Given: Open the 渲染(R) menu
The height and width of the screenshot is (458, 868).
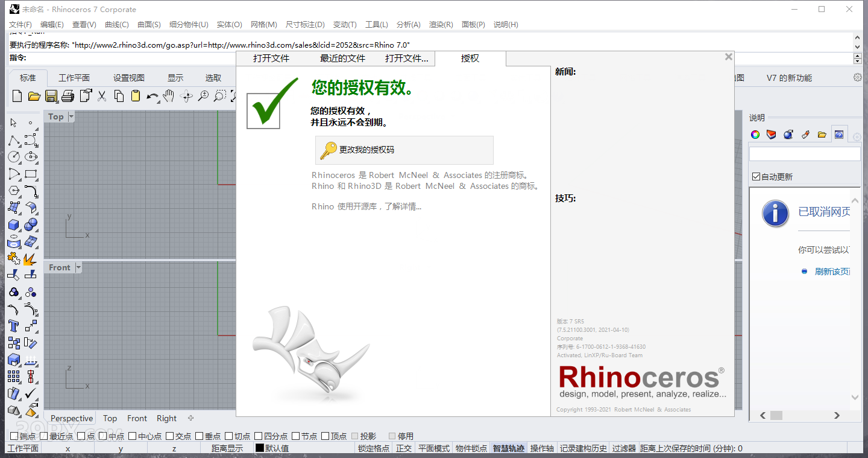Looking at the screenshot, I should (441, 24).
